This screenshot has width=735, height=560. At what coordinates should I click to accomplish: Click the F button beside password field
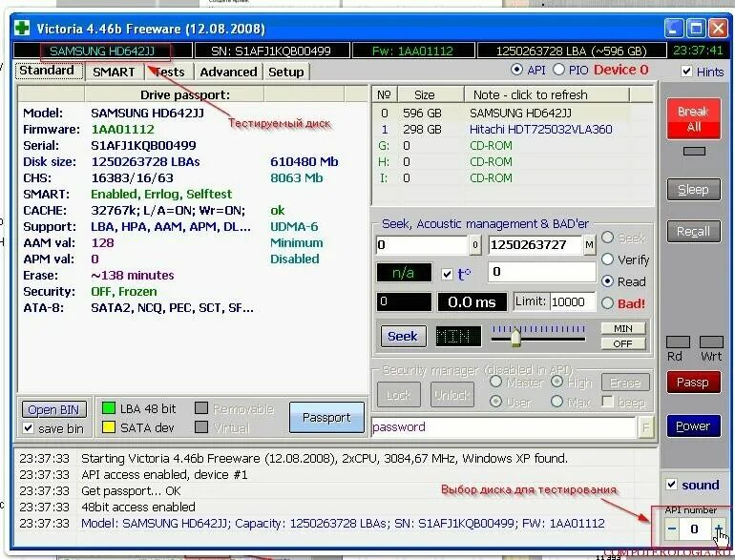click(x=645, y=427)
